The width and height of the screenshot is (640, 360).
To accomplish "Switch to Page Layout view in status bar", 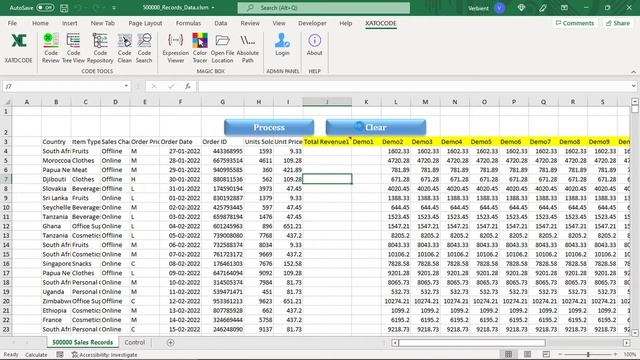I will [527, 354].
